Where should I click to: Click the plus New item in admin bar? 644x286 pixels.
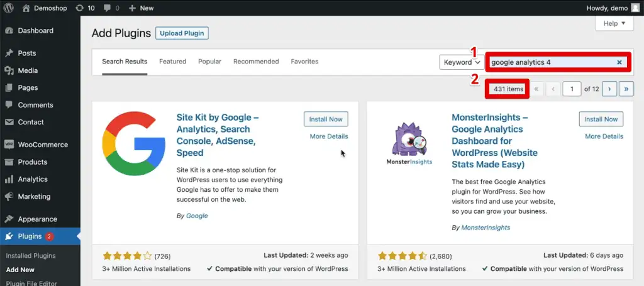point(141,8)
